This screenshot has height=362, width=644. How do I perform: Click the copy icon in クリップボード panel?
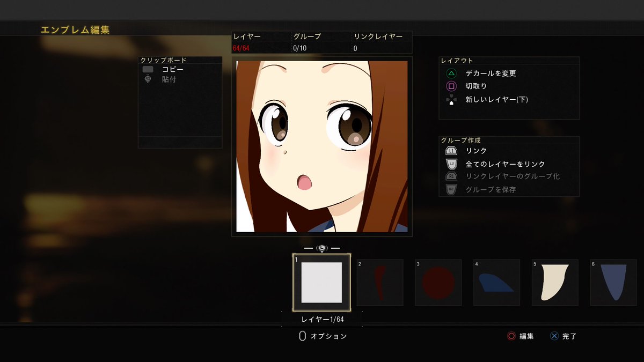coord(148,69)
